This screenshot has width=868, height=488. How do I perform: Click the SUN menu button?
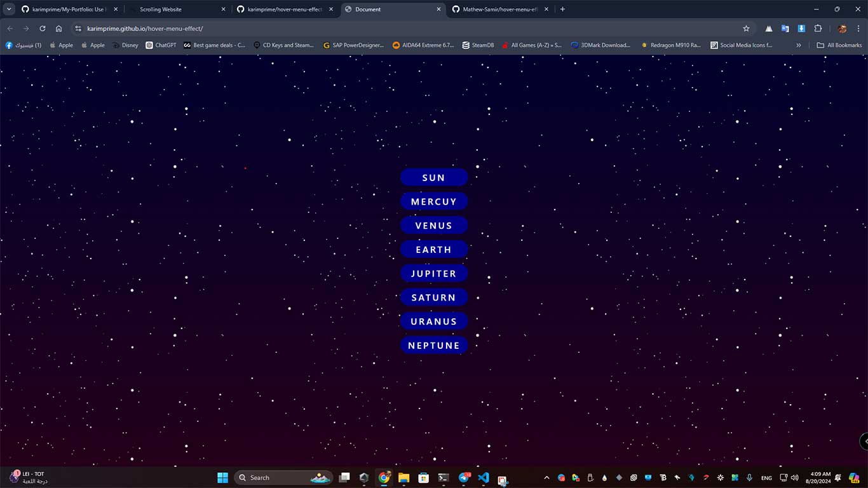coord(434,178)
